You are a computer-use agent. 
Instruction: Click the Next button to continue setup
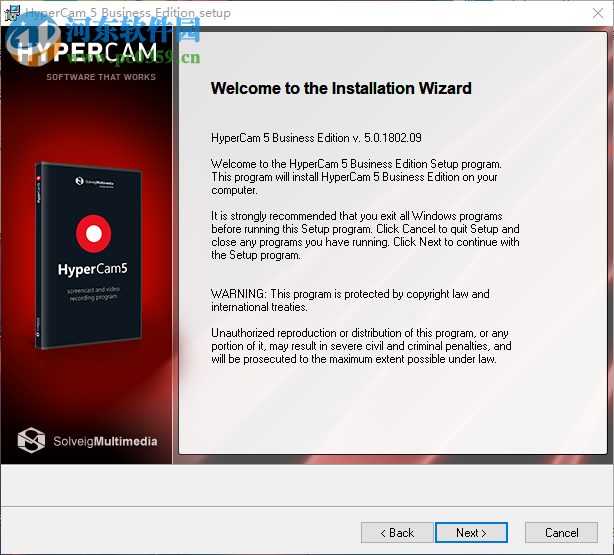[x=471, y=532]
